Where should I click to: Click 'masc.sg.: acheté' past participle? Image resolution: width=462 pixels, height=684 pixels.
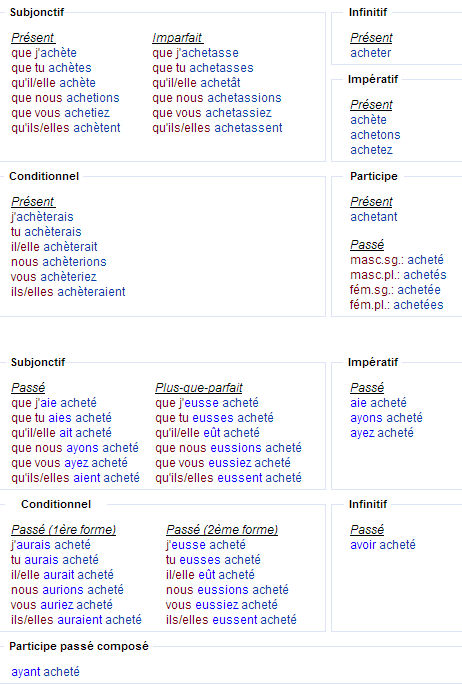pos(397,260)
